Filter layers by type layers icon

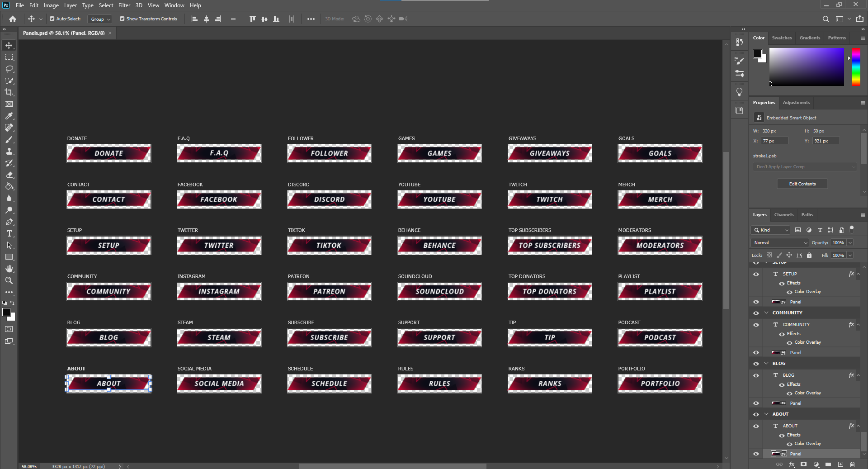click(820, 230)
